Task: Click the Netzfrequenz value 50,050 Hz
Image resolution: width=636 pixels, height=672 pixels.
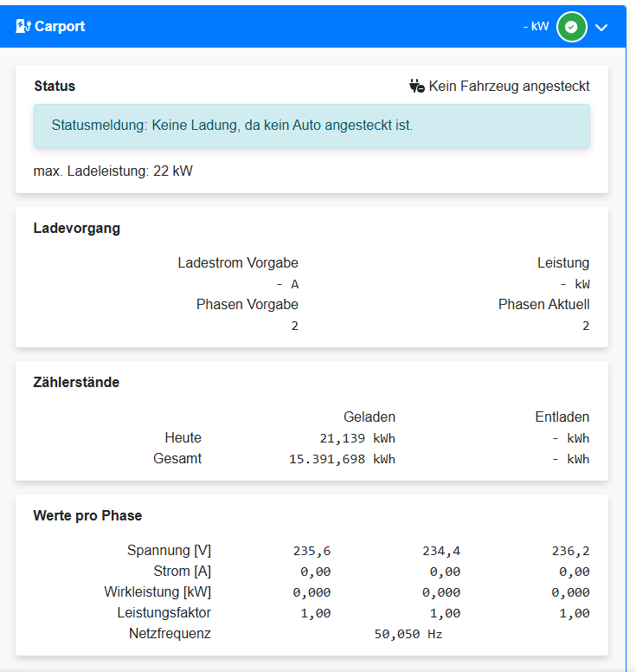Action: tap(408, 634)
